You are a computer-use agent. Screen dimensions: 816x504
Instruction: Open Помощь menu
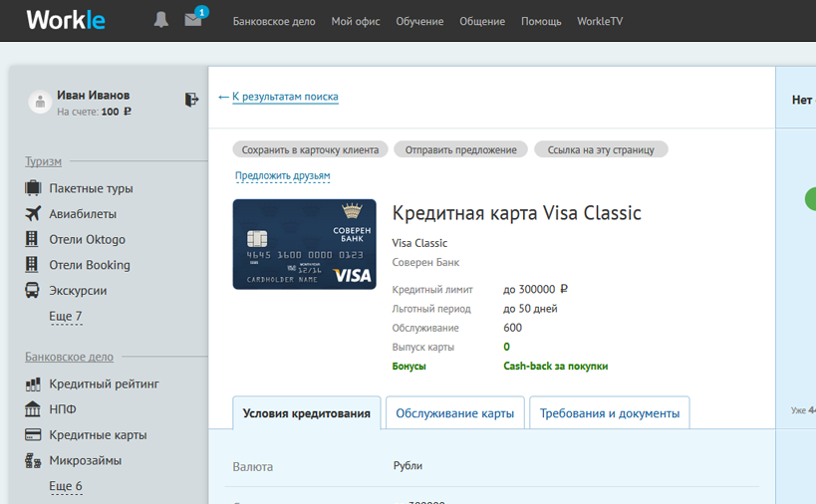[541, 21]
